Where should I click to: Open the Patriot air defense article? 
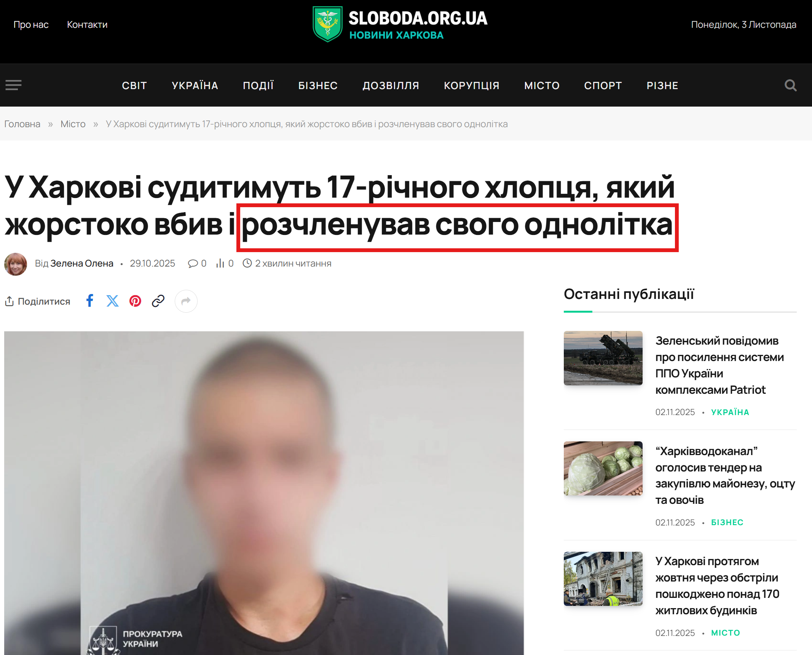(x=719, y=365)
